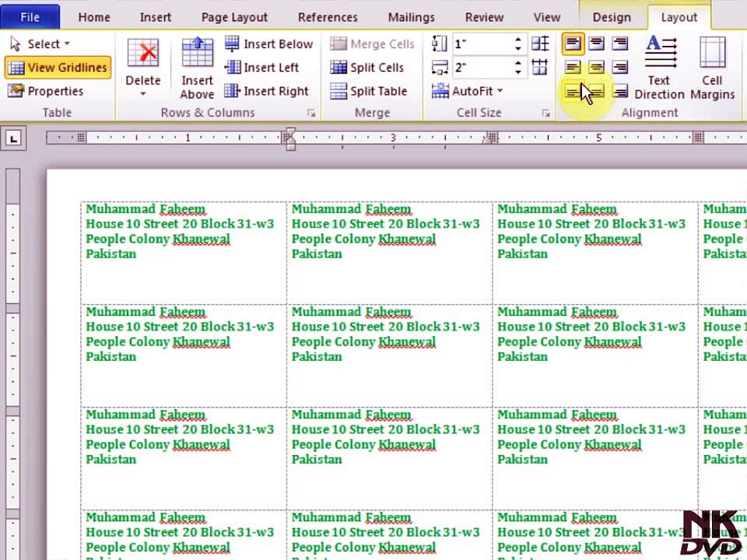Image resolution: width=747 pixels, height=560 pixels.
Task: Click "Pakistan" in row three, third column
Action: point(523,460)
